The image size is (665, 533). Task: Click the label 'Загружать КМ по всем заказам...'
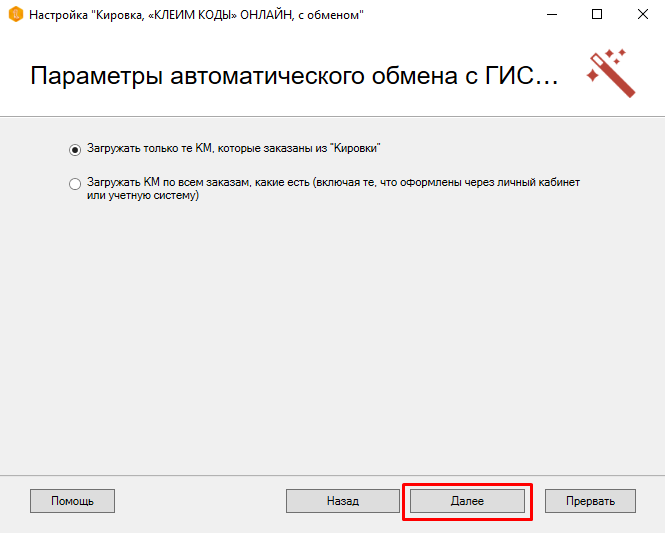coord(333,189)
